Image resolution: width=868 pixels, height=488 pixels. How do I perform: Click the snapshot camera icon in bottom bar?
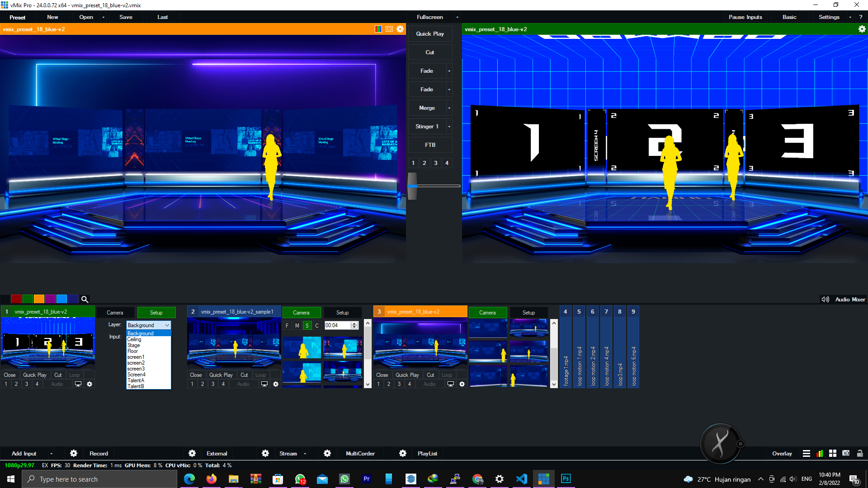click(x=846, y=453)
